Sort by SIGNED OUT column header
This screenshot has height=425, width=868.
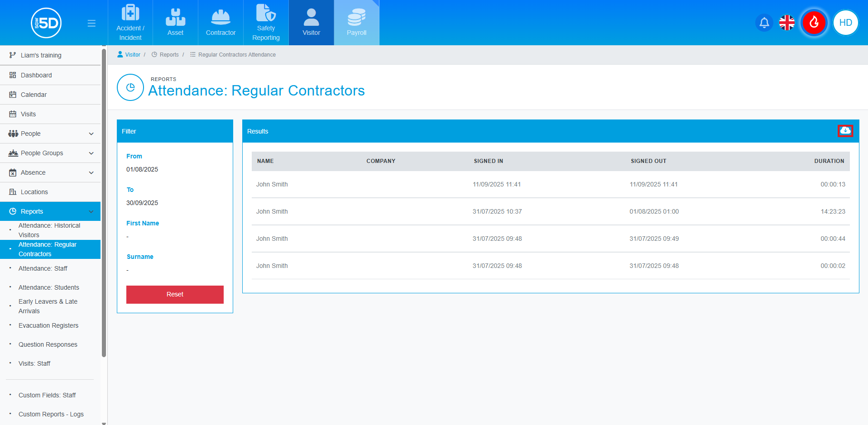click(x=648, y=161)
